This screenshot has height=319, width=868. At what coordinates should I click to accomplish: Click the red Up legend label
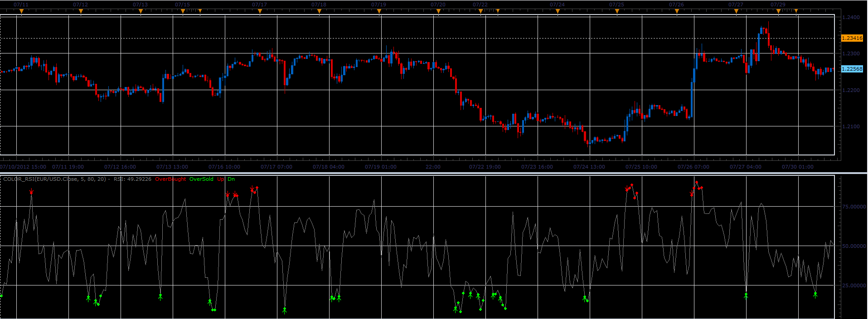220,179
